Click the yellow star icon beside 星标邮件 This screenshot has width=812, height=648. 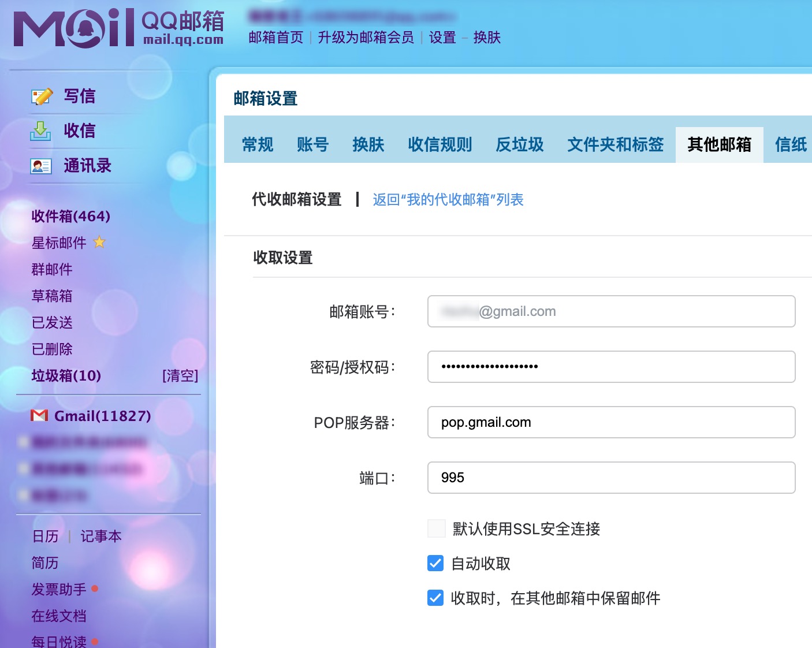[99, 242]
